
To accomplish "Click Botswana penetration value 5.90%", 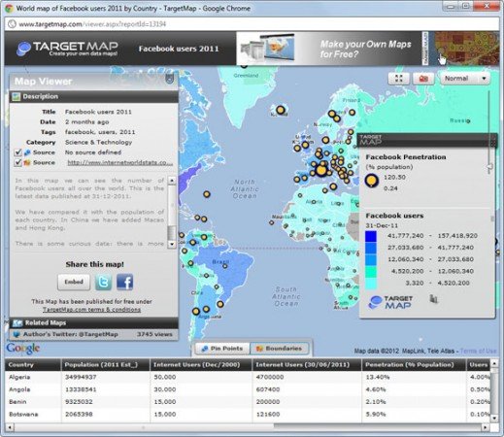I will [x=376, y=415].
